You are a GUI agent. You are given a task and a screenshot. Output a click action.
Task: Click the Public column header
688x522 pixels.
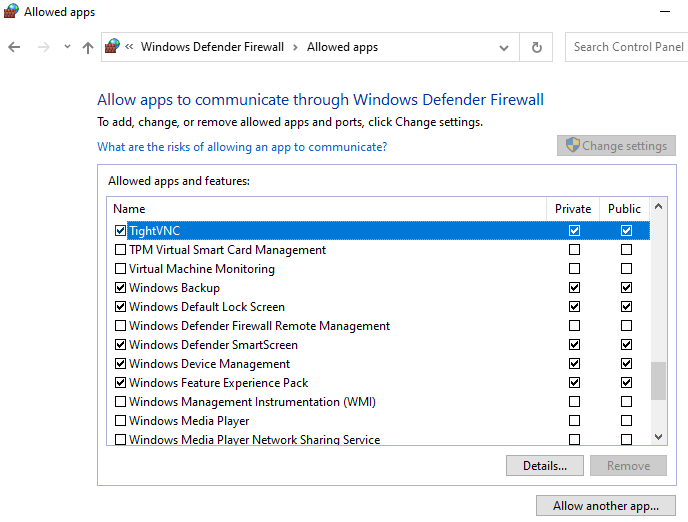(624, 209)
